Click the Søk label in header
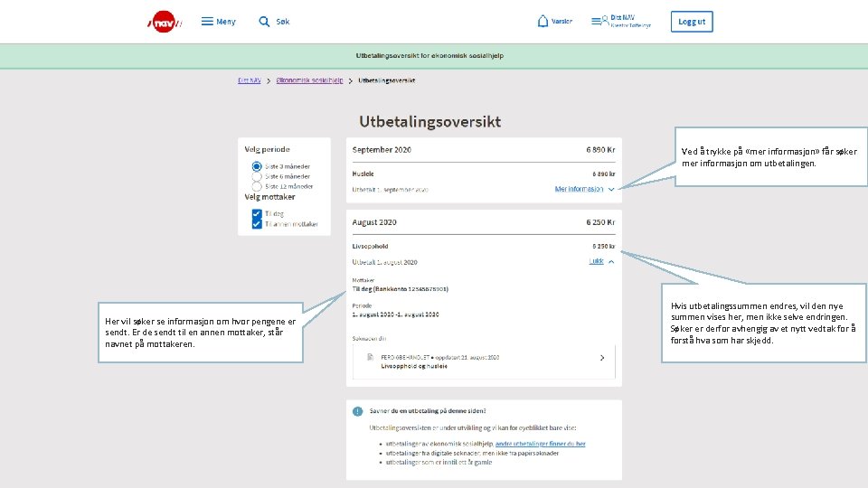868x488 pixels. point(283,22)
